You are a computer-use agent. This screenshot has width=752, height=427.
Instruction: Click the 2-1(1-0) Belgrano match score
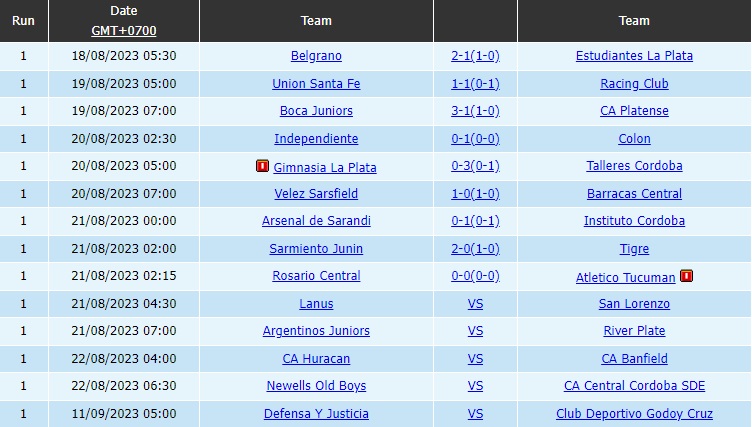tap(475, 56)
